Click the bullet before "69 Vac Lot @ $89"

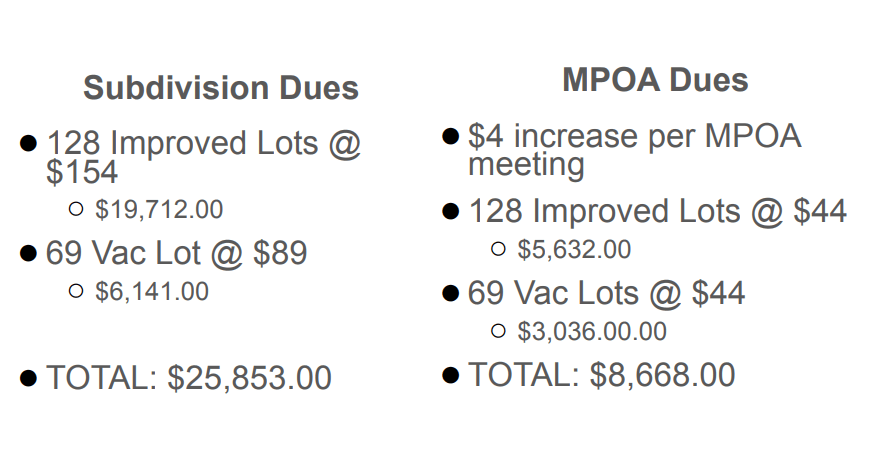(28, 253)
